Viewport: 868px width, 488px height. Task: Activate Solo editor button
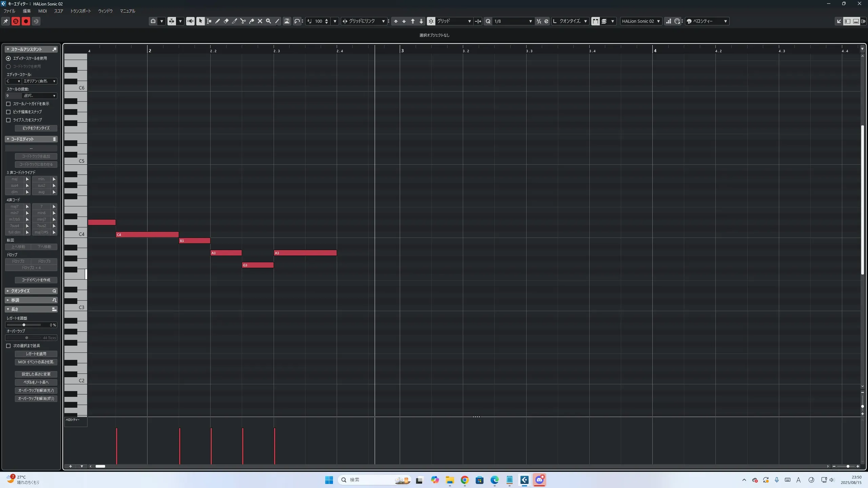(16, 21)
